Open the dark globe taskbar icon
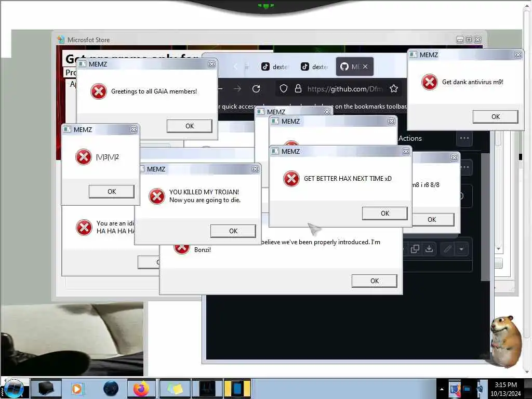Image resolution: width=532 pixels, height=399 pixels. (x=111, y=389)
